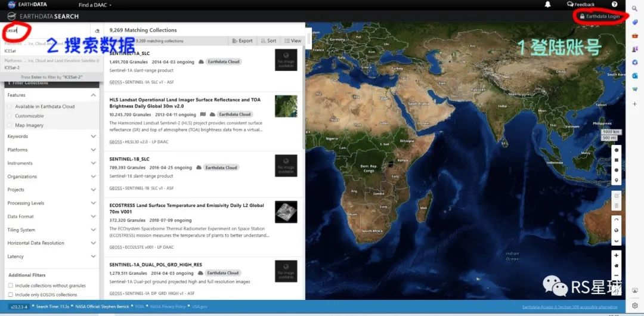Add a site with sidebar plus icon

[635, 104]
